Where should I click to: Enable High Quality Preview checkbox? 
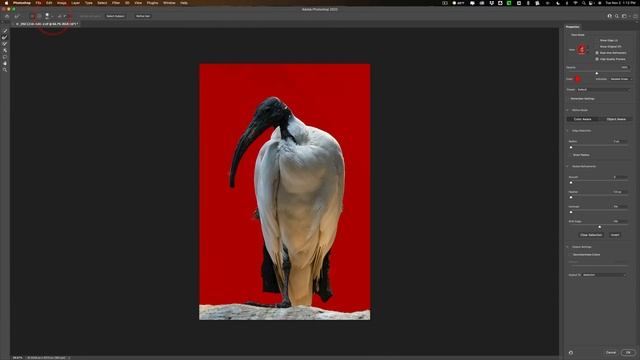pyautogui.click(x=597, y=59)
